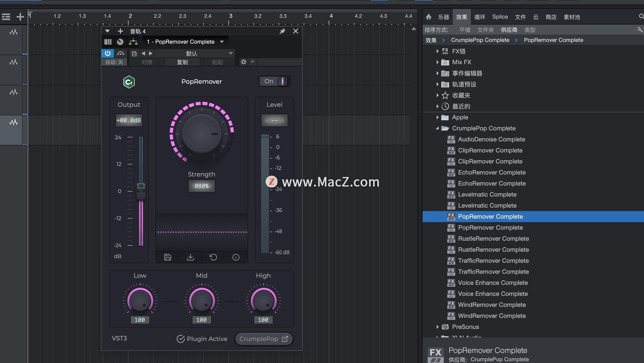Open 默认 preset dropdown
The height and width of the screenshot is (363, 644).
coord(195,53)
